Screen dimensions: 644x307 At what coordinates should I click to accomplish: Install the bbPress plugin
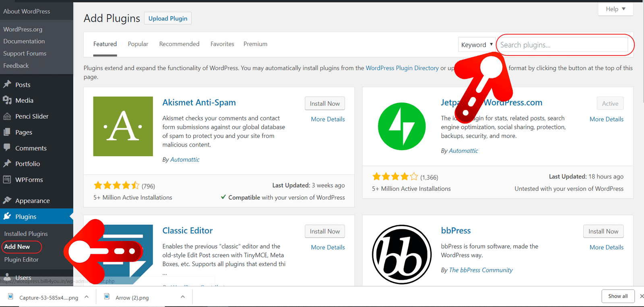(x=603, y=231)
